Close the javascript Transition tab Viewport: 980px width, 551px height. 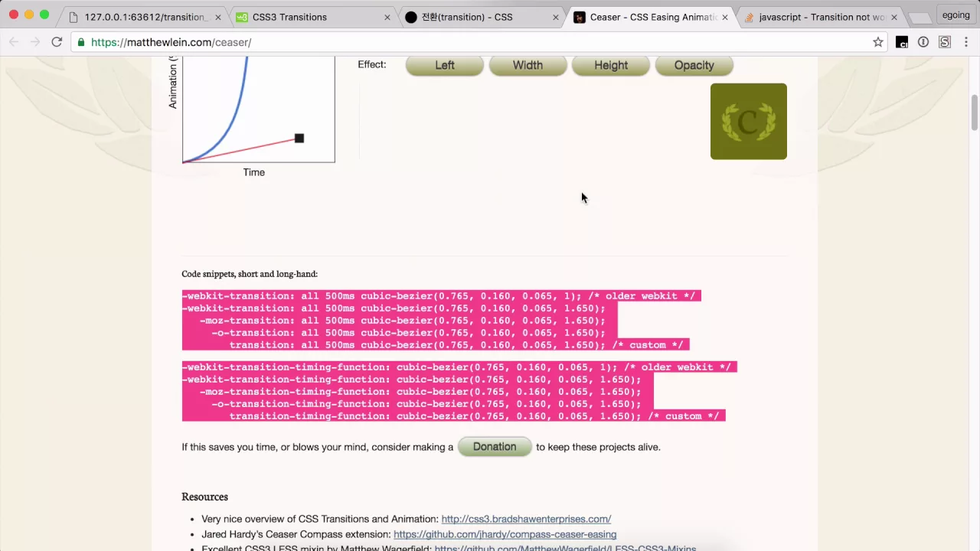click(893, 17)
